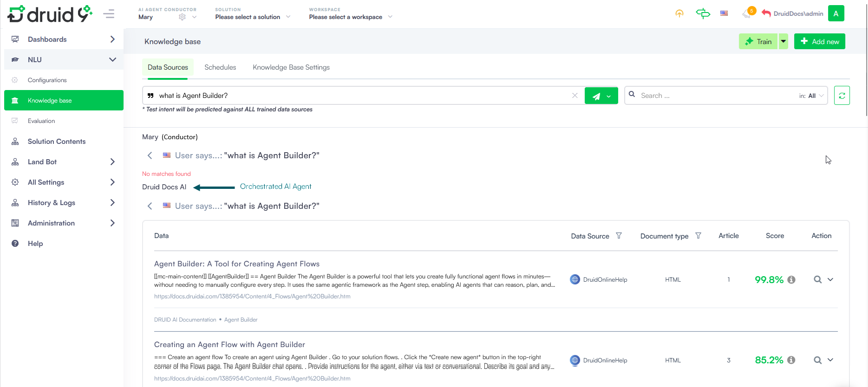
Task: Click the refresh icon beside the search box
Action: point(842,96)
